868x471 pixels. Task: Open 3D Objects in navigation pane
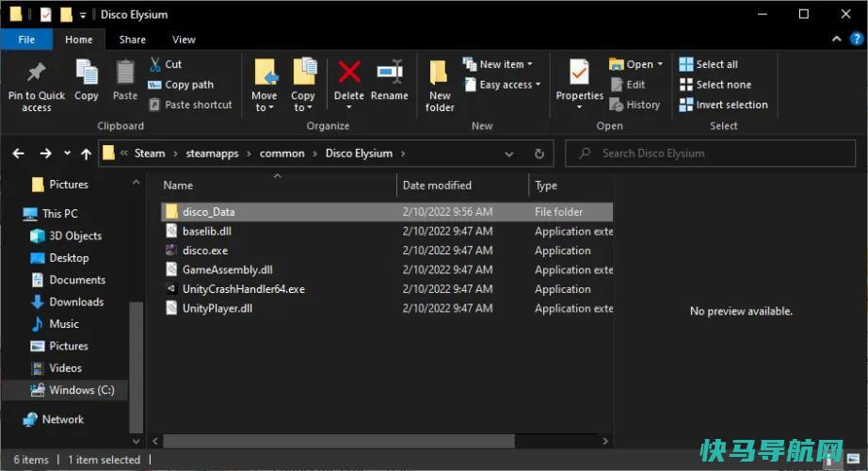(67, 235)
